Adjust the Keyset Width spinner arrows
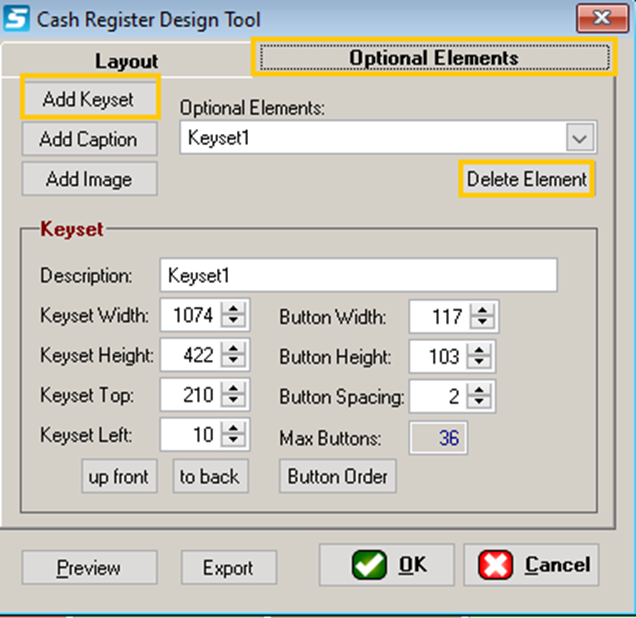The width and height of the screenshot is (636, 618). click(x=233, y=317)
